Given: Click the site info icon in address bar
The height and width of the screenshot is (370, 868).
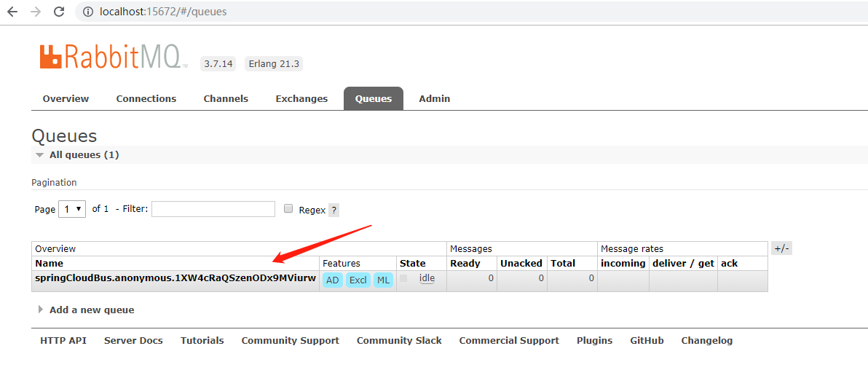Looking at the screenshot, I should point(88,12).
